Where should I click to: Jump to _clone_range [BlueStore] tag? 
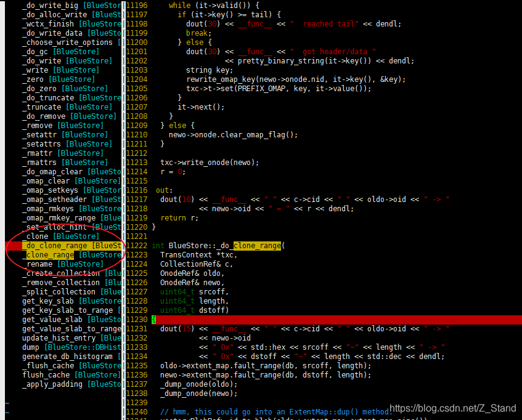coord(71,255)
